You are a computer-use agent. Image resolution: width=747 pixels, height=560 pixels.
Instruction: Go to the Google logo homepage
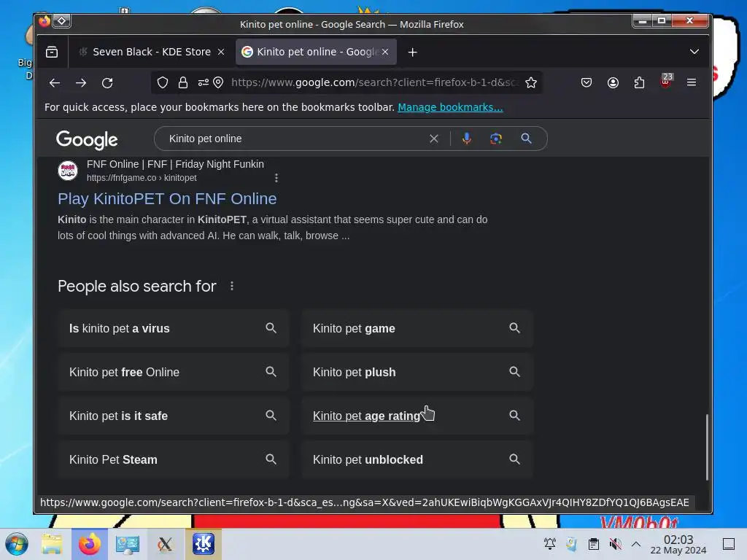pos(87,139)
